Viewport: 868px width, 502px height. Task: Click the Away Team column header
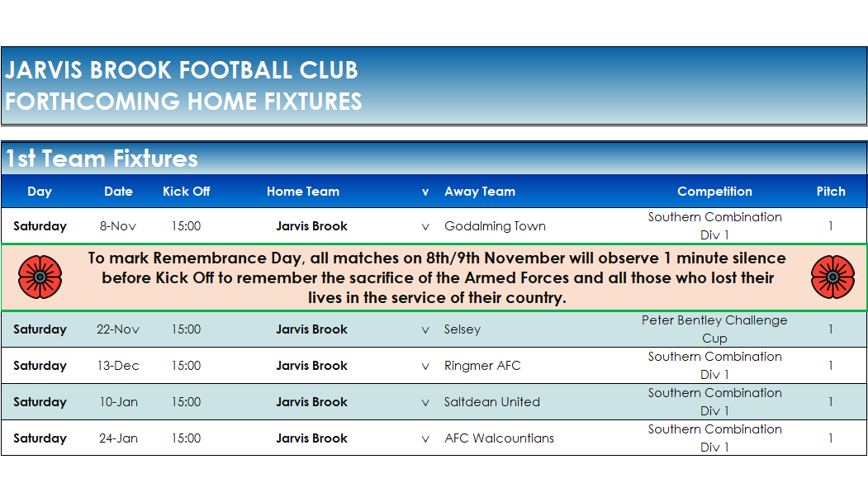tap(480, 192)
